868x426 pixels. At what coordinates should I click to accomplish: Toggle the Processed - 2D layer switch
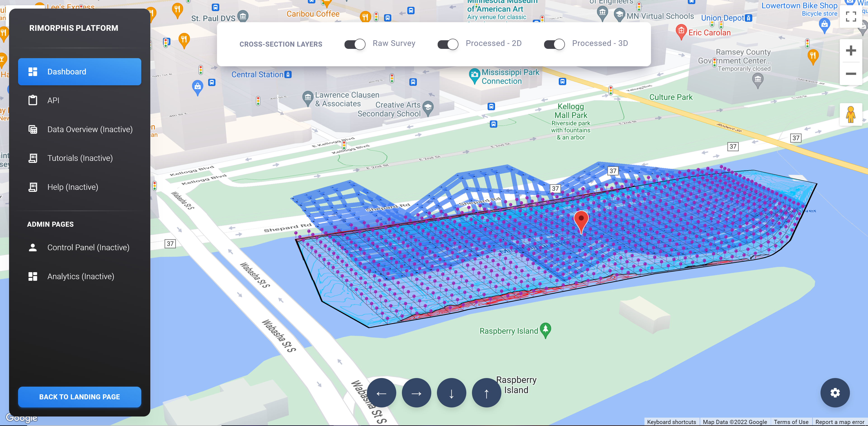(x=448, y=44)
